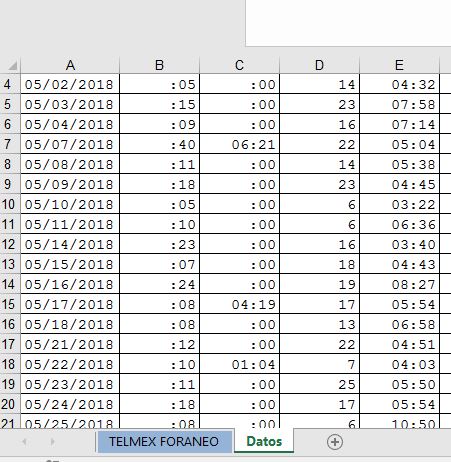
Task: Switch to the TELMEX FORANEO sheet tab
Action: point(164,442)
